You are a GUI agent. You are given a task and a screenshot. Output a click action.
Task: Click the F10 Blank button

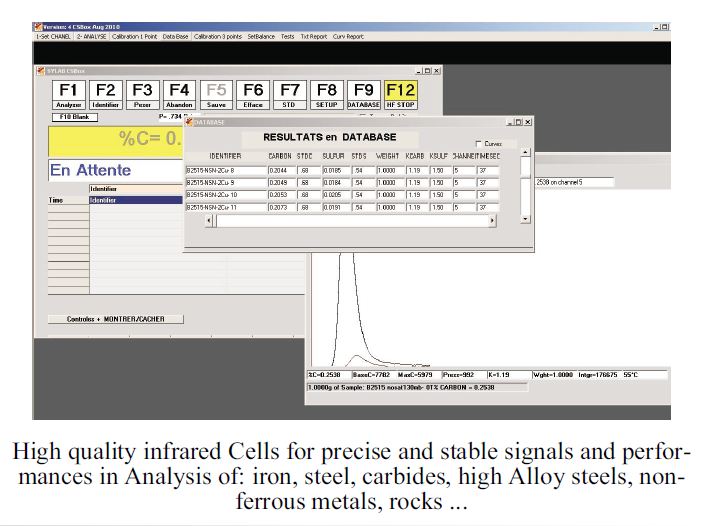[68, 117]
